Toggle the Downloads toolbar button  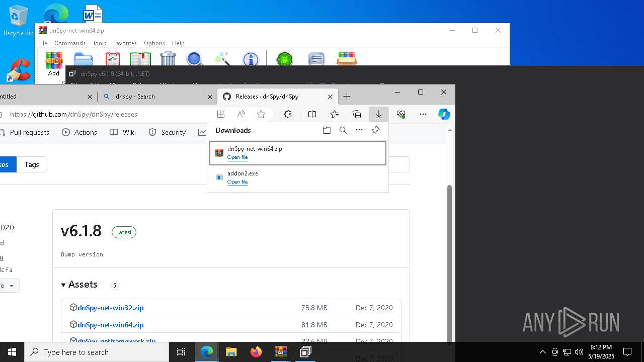379,115
